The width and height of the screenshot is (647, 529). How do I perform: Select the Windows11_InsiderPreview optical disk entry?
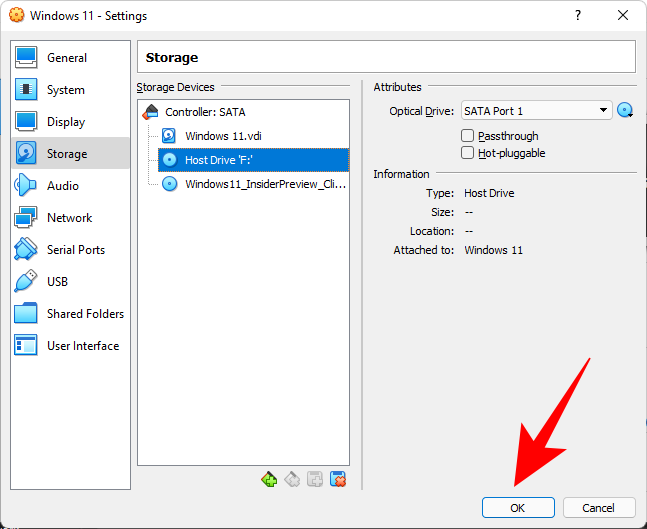(x=264, y=183)
